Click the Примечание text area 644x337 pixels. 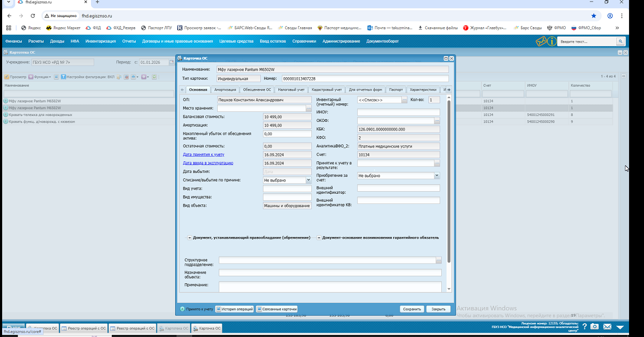coord(330,286)
